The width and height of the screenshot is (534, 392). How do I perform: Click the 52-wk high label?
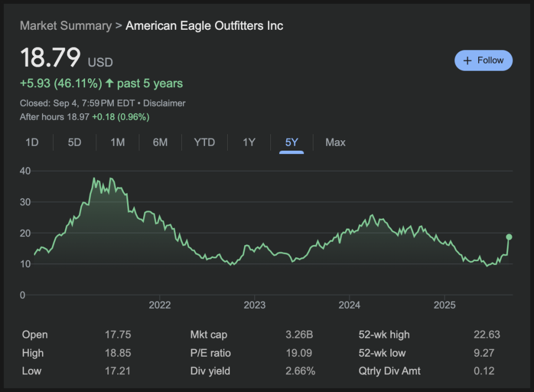click(x=384, y=335)
